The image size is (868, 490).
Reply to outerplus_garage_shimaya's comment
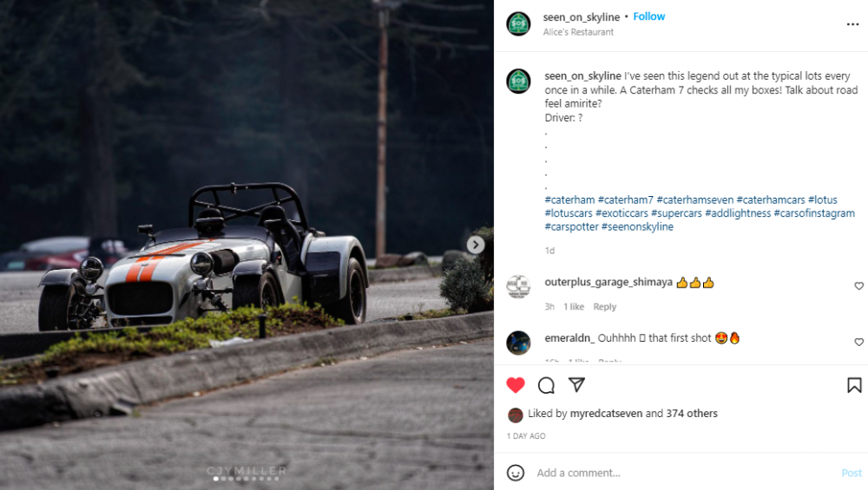point(604,306)
